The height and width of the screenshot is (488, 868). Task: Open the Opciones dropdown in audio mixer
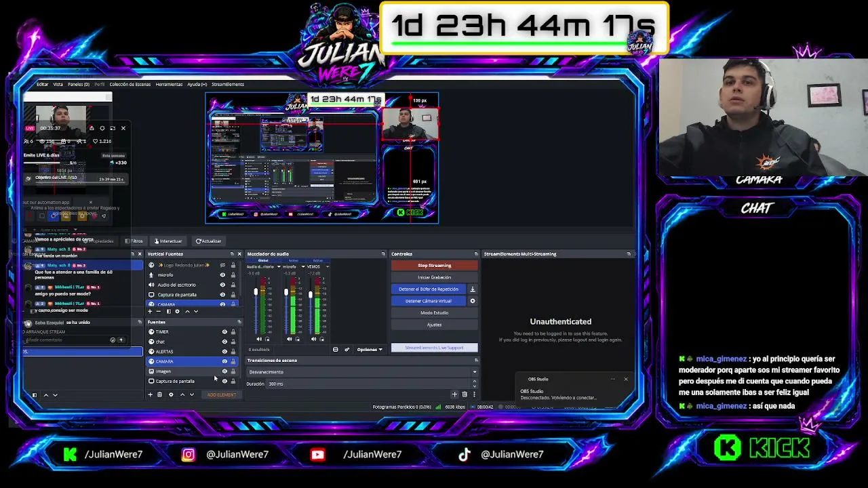(x=370, y=350)
